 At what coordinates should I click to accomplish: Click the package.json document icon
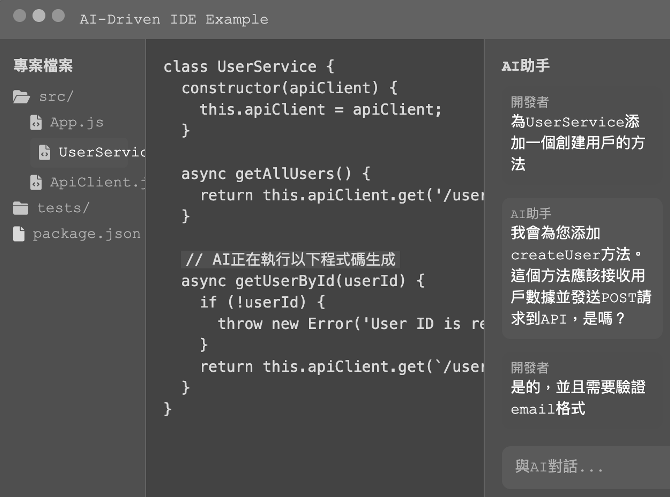click(x=19, y=234)
